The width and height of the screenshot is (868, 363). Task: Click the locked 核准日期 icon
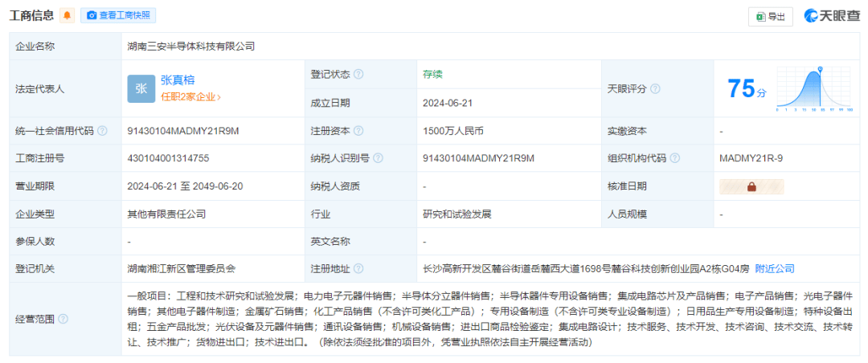tap(751, 187)
